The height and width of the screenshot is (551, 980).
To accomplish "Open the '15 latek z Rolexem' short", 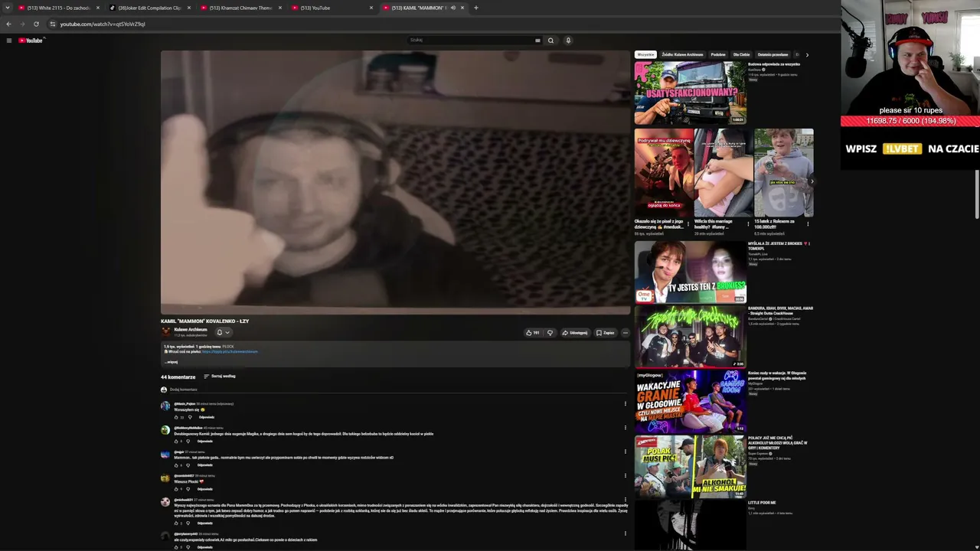I will click(x=783, y=173).
